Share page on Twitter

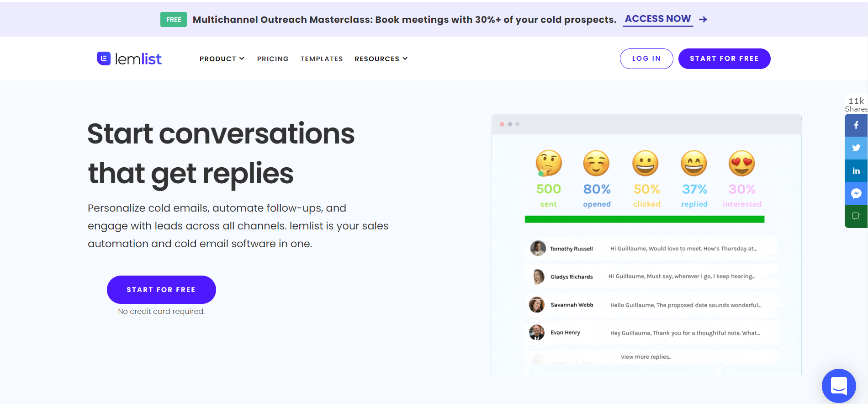click(x=856, y=148)
